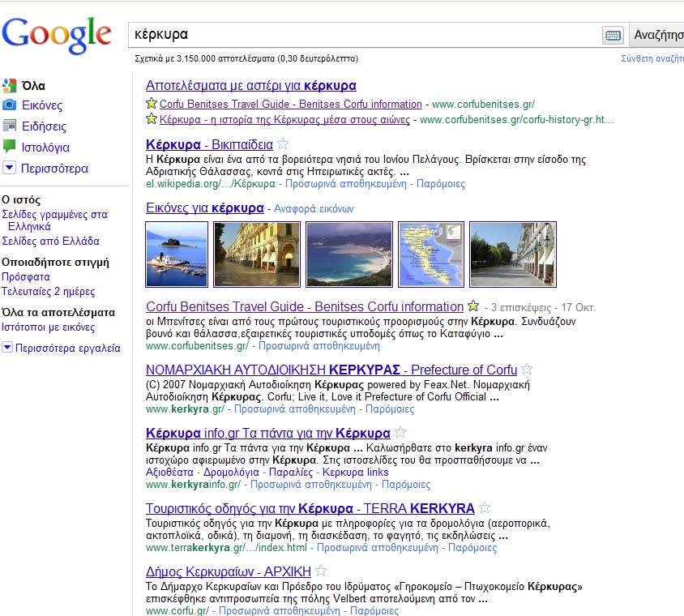Select the Ειδήσεις newspaper icon
The width and height of the screenshot is (684, 616).
[9, 126]
